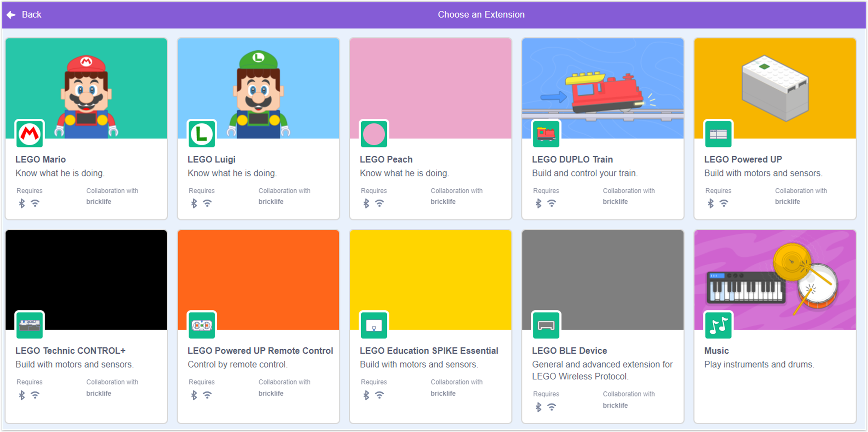Click the Remote Control badge icon
868x432 pixels.
point(201,325)
